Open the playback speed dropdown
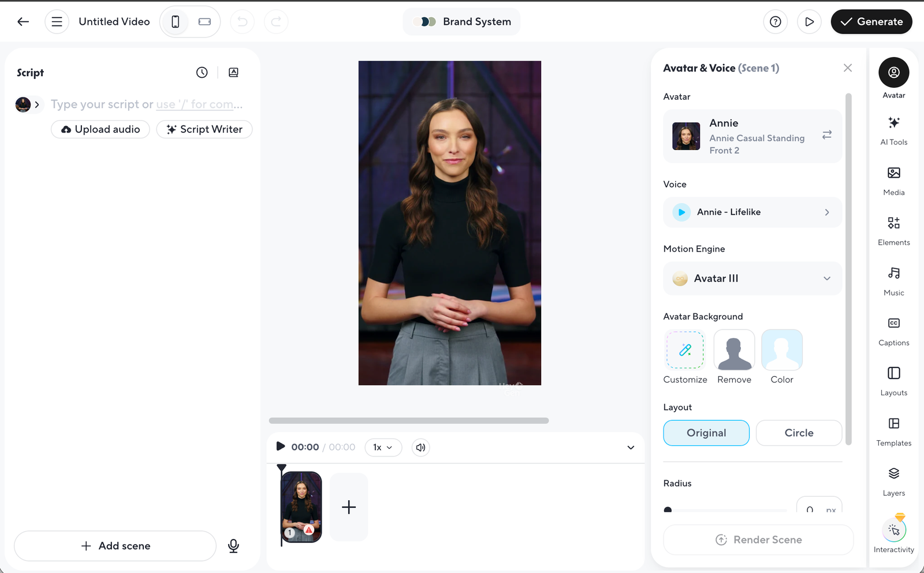924x573 pixels. pos(383,447)
